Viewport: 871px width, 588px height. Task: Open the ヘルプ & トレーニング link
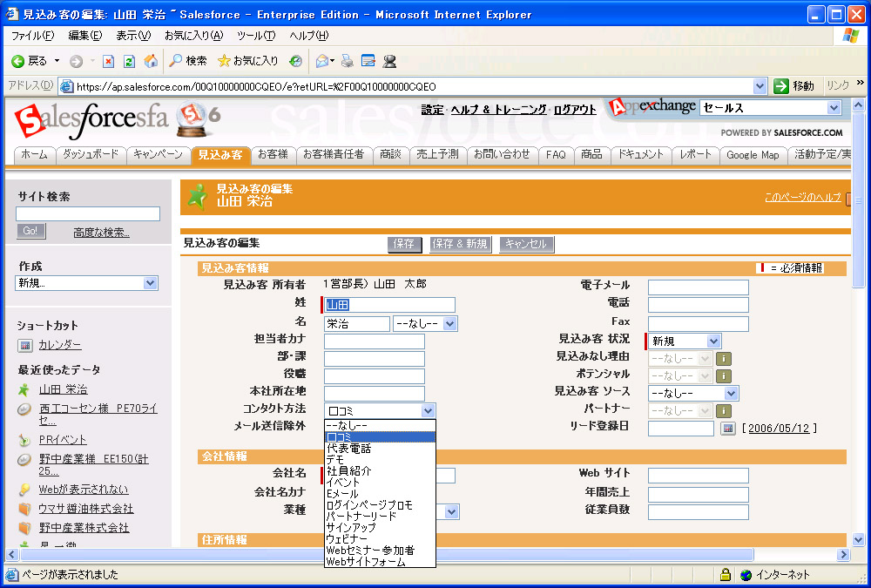[499, 110]
